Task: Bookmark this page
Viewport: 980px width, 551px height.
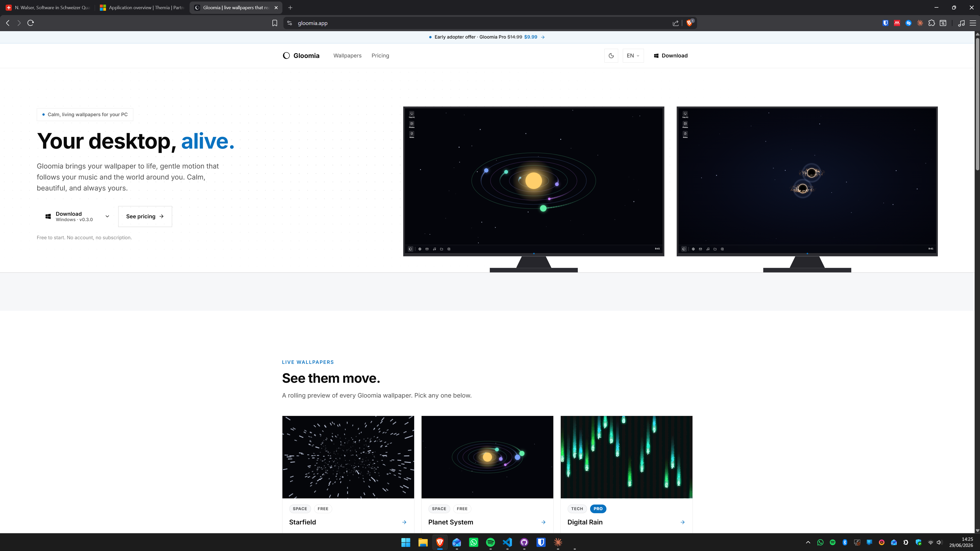Action: [x=275, y=23]
